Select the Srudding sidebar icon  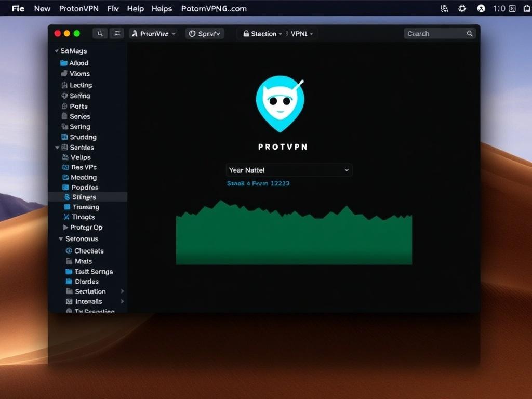pos(64,137)
